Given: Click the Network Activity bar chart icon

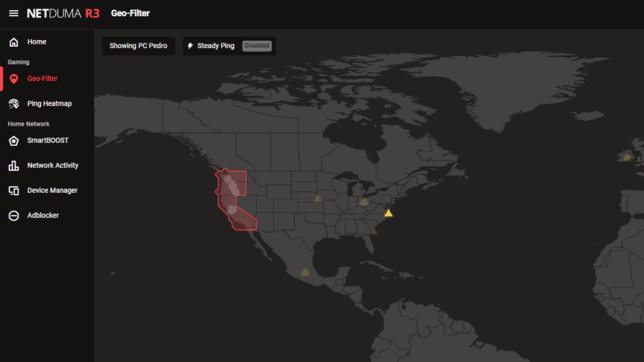Looking at the screenshot, I should (x=14, y=166).
